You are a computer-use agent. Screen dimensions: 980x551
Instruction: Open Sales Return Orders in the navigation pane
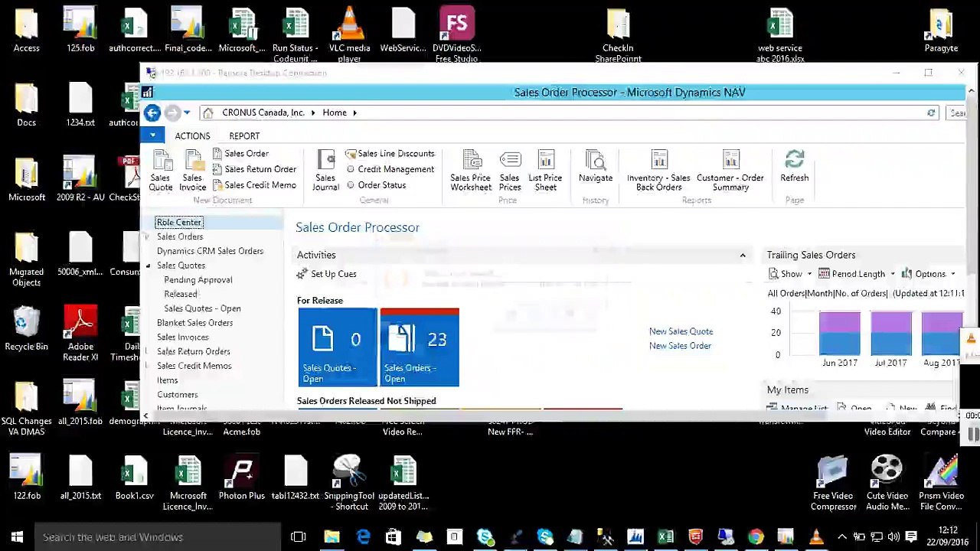click(193, 351)
